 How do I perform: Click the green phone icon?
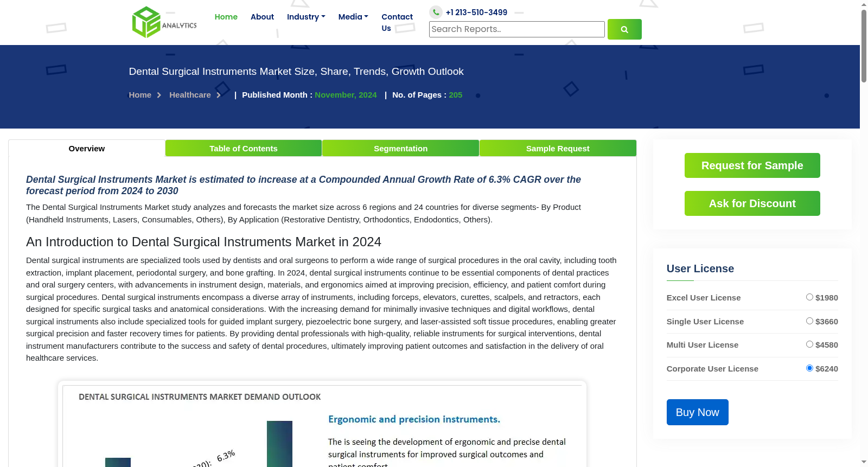pyautogui.click(x=436, y=12)
